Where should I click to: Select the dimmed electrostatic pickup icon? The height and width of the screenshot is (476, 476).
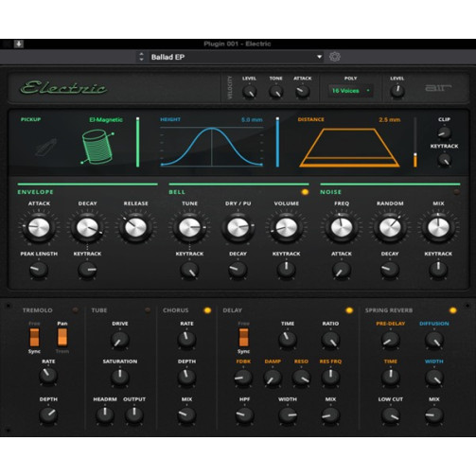click(46, 147)
